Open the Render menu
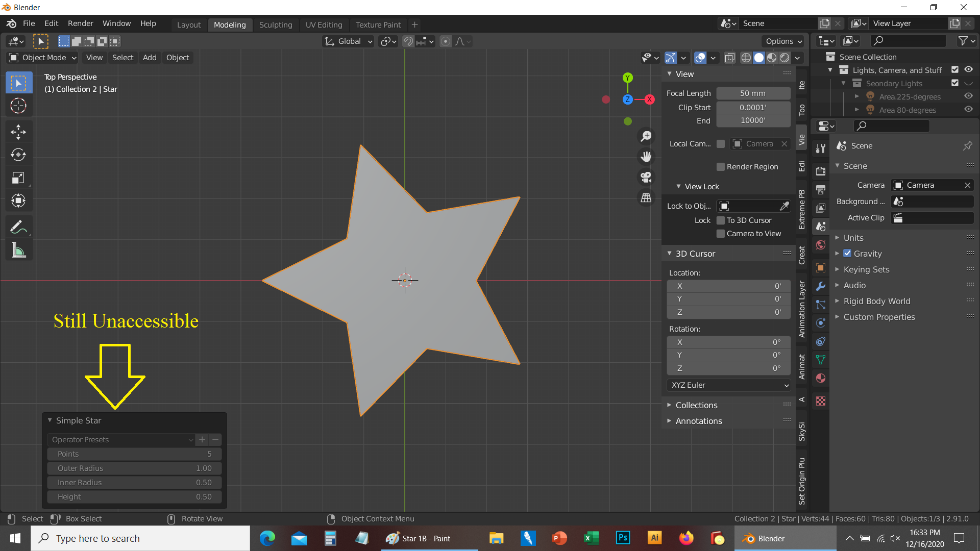This screenshot has width=980, height=551. coord(80,23)
